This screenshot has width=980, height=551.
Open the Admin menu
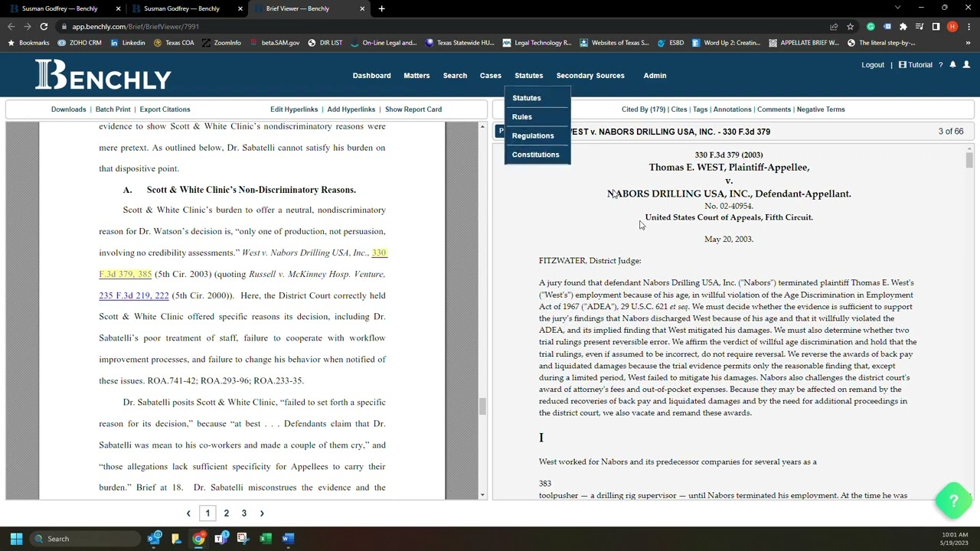click(x=655, y=76)
